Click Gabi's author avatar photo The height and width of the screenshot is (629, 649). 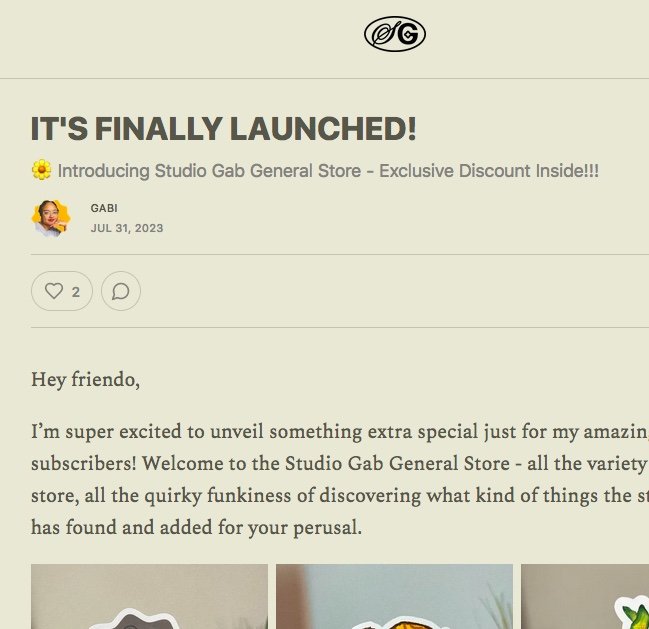(x=51, y=218)
